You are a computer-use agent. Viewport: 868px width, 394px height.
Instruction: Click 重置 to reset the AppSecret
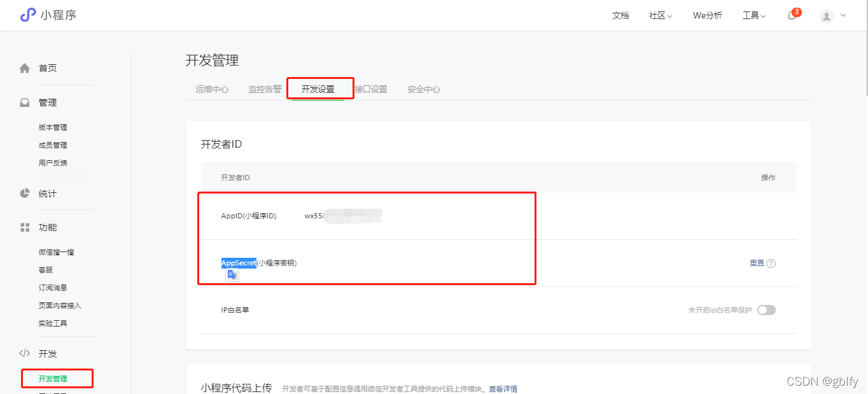(757, 263)
